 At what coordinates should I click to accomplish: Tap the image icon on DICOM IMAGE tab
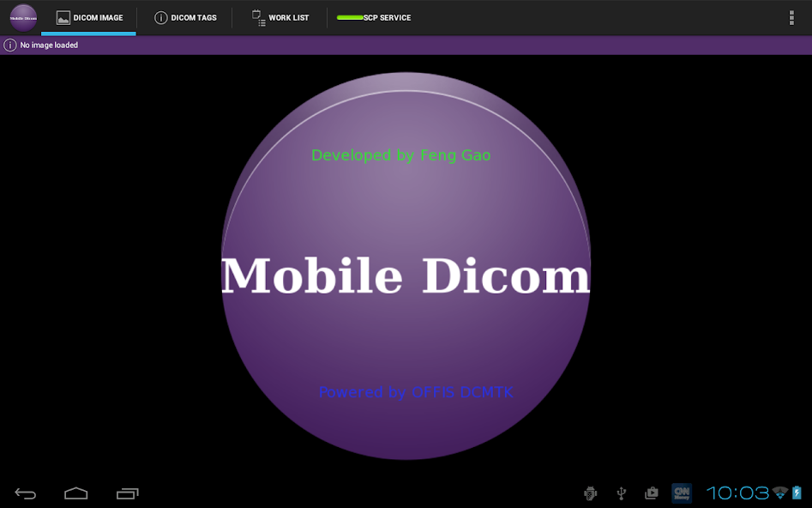pyautogui.click(x=62, y=16)
